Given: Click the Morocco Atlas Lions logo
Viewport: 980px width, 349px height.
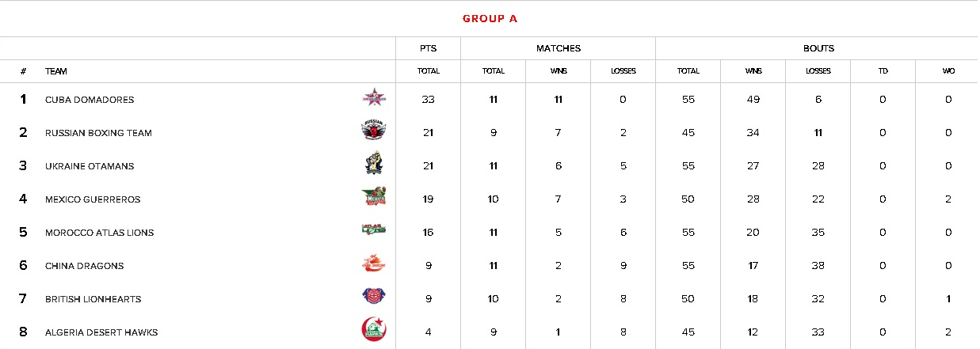Looking at the screenshot, I should [x=374, y=231].
